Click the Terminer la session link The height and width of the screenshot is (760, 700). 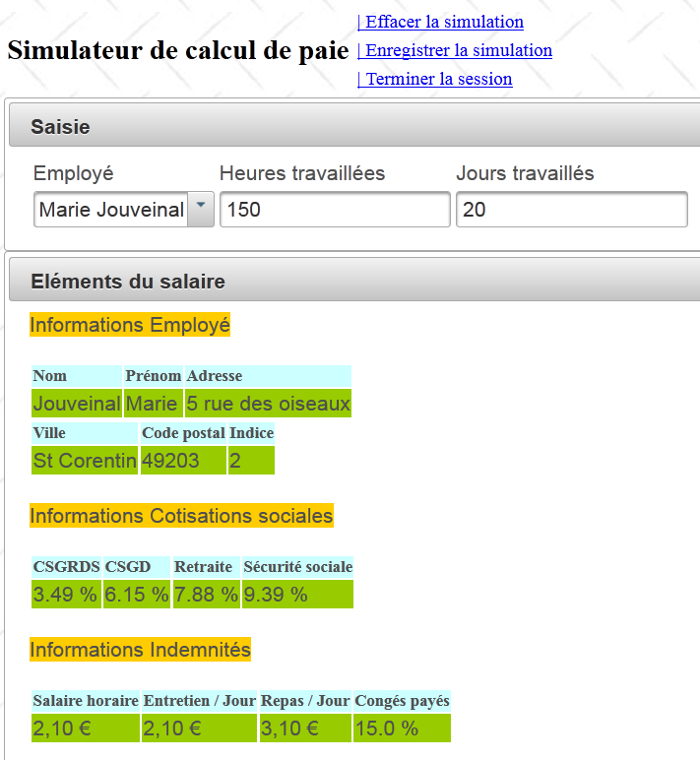pos(437,79)
